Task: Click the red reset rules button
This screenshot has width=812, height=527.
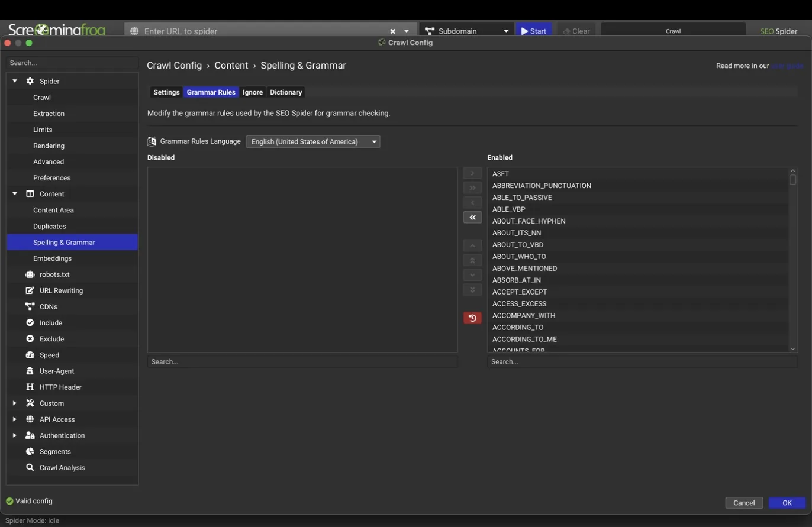Action: click(x=472, y=318)
